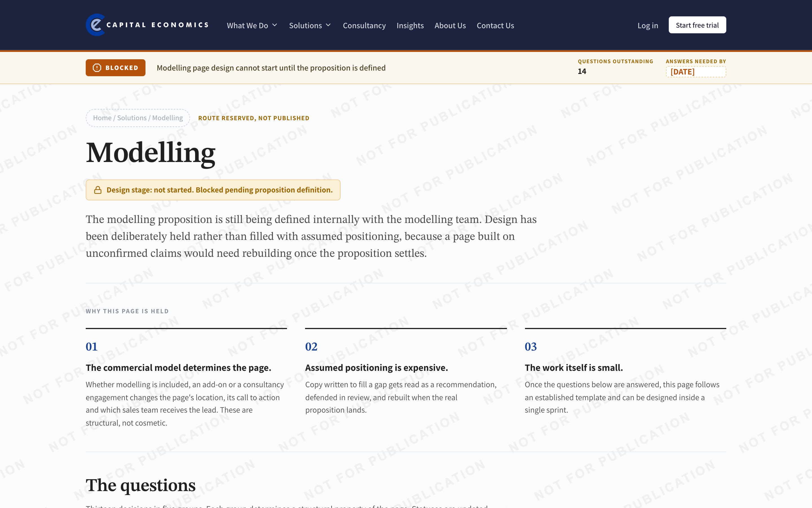Screen dimensions: 812x508
Task: Click the Home breadcrumb link
Action: pos(102,118)
